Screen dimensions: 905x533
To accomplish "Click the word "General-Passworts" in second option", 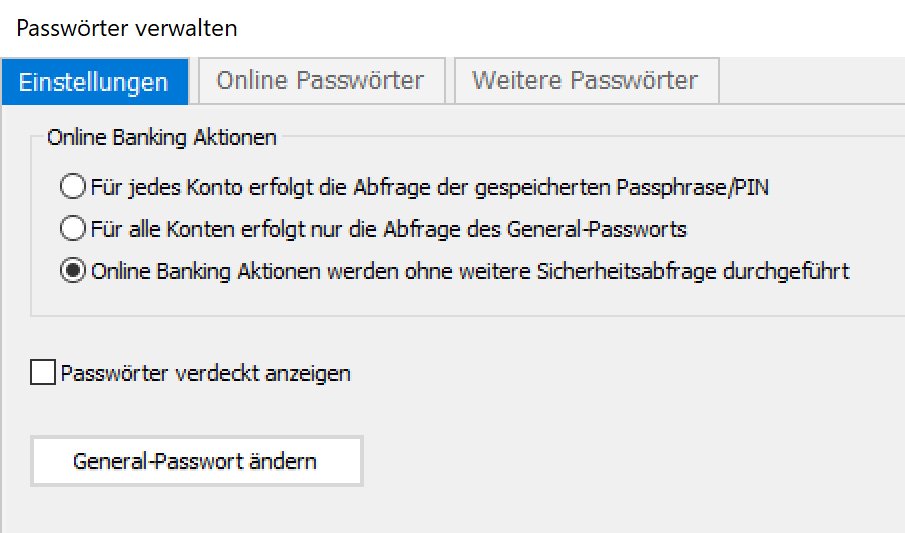I will [x=613, y=230].
